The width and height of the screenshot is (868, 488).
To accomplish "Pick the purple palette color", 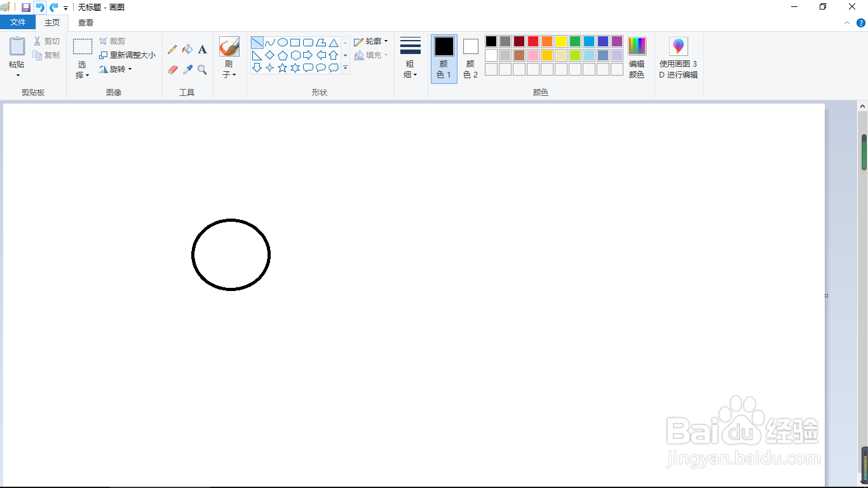I will (617, 41).
